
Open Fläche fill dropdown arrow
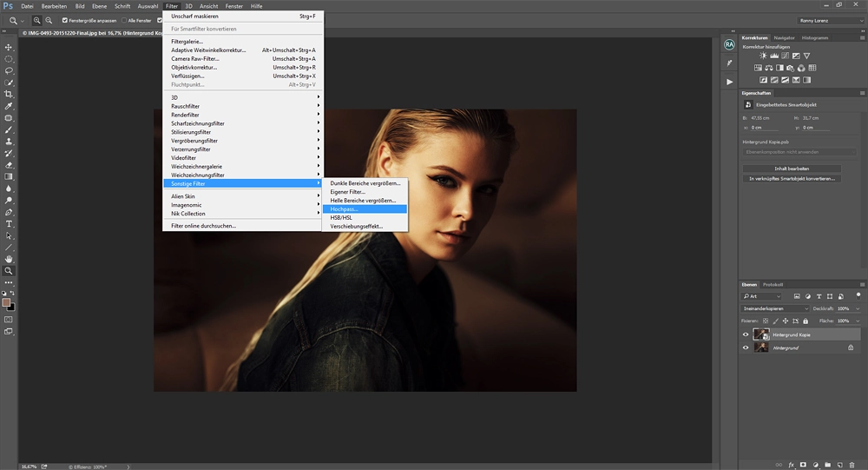tap(858, 321)
